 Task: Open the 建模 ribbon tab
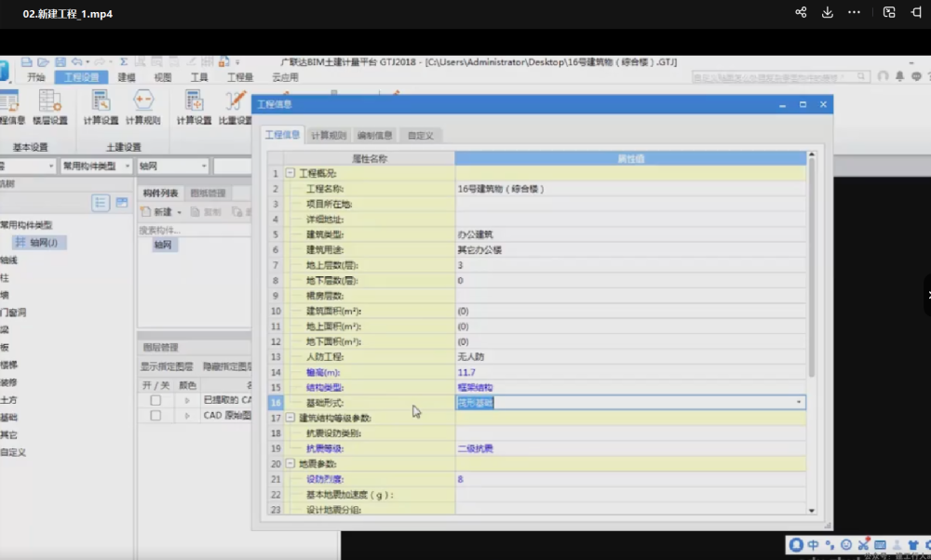click(x=127, y=77)
